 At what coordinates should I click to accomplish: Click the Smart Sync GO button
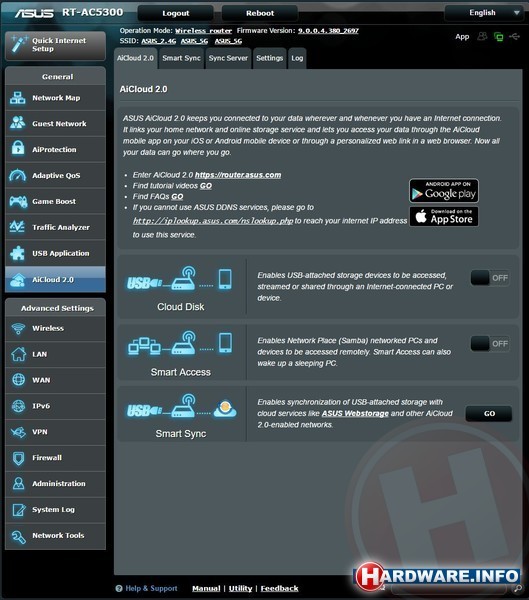pyautogui.click(x=489, y=414)
